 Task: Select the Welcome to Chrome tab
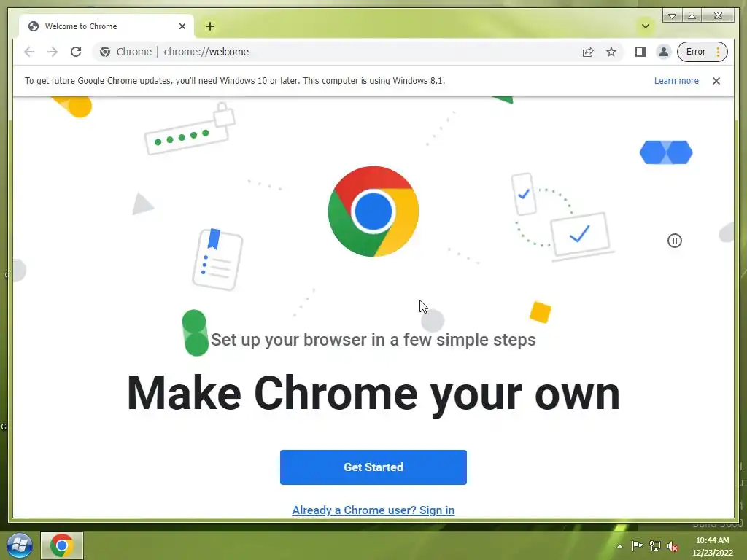coord(107,26)
